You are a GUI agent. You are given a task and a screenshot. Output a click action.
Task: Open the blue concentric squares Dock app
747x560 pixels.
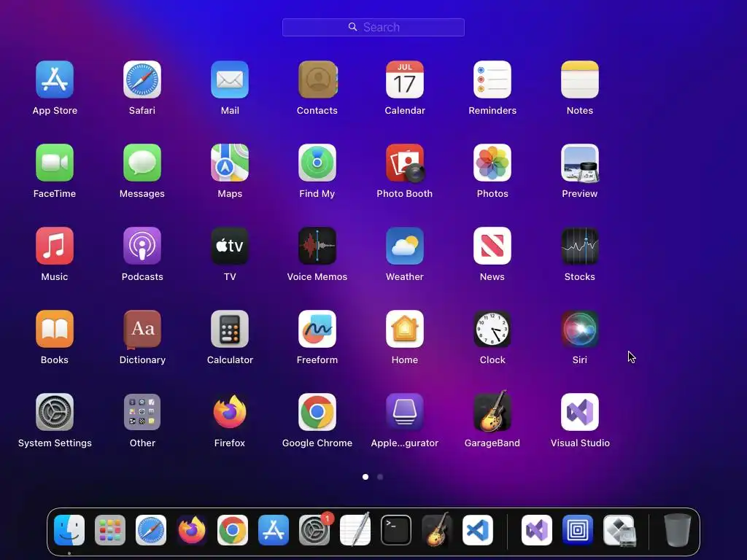tap(578, 530)
